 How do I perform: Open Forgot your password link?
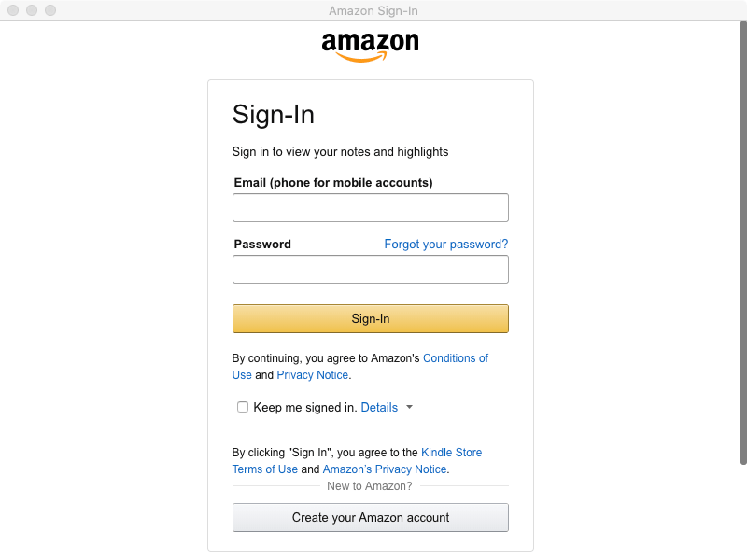(445, 244)
